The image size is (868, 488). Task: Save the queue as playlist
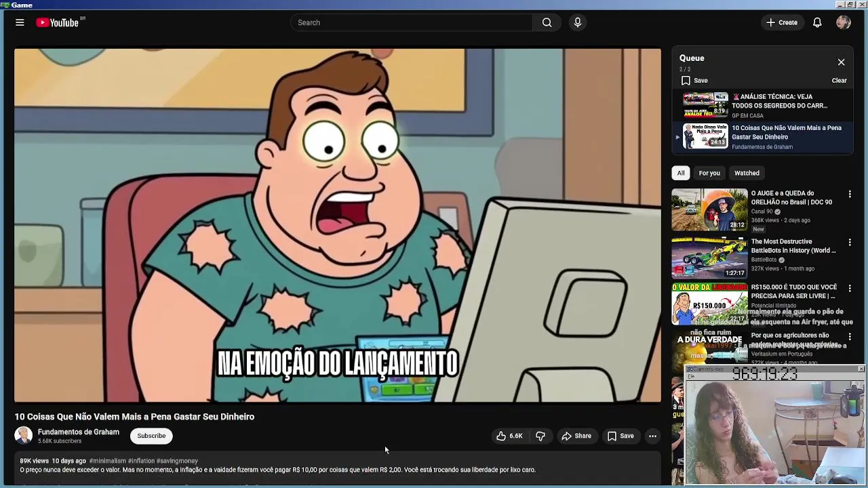[x=694, y=80]
